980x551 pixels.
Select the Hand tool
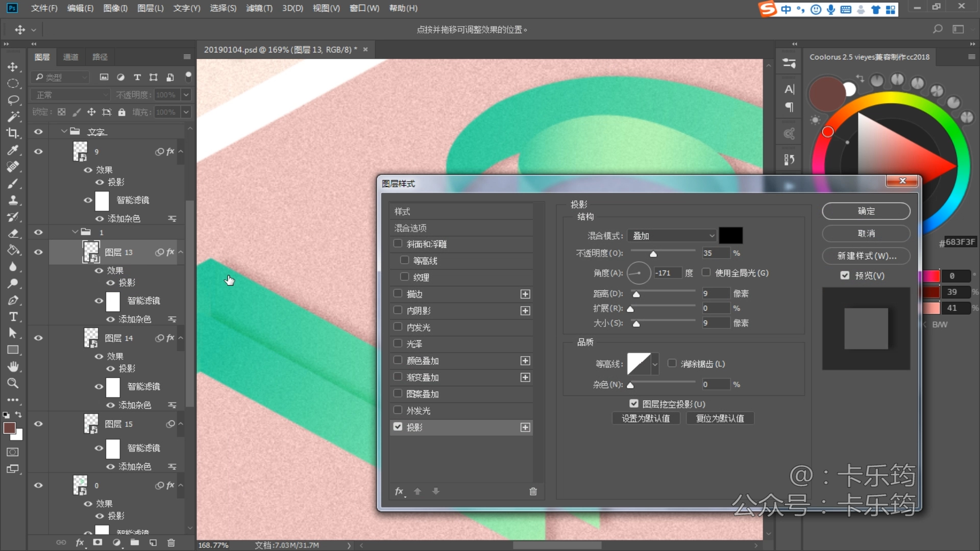[13, 366]
